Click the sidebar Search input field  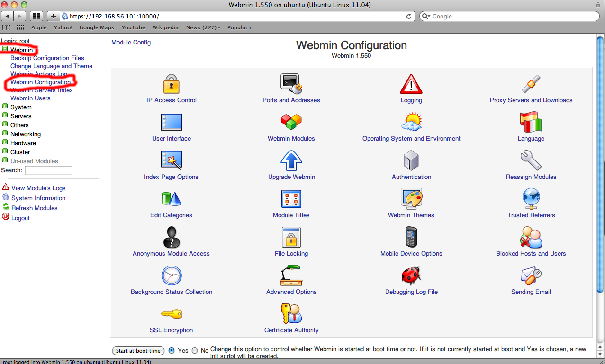click(x=49, y=170)
